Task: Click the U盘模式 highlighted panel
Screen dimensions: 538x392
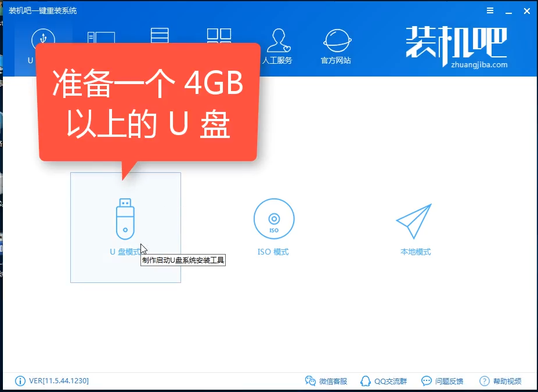Action: [x=124, y=227]
